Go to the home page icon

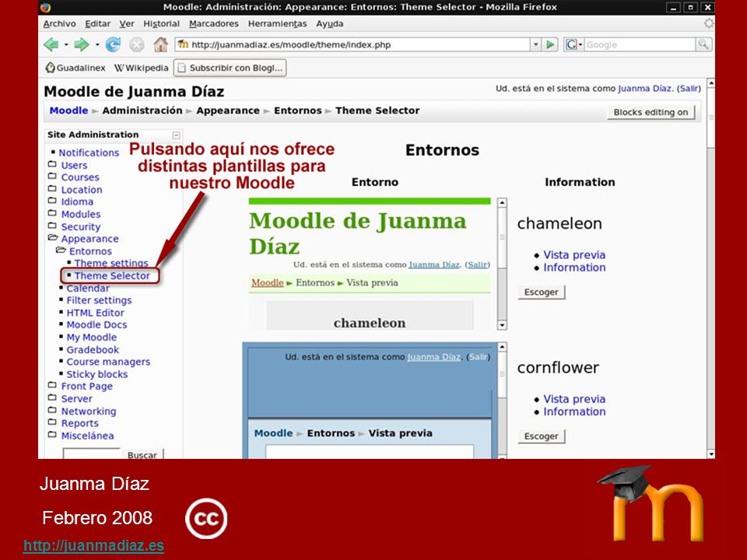point(160,45)
